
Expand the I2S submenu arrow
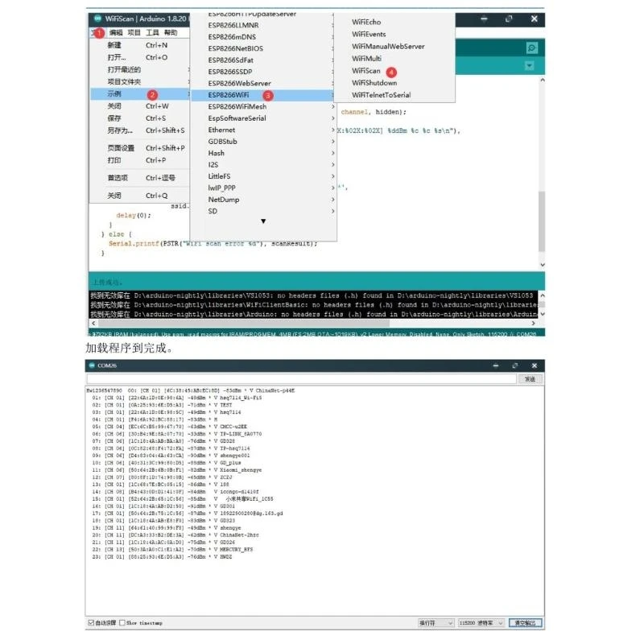click(333, 165)
